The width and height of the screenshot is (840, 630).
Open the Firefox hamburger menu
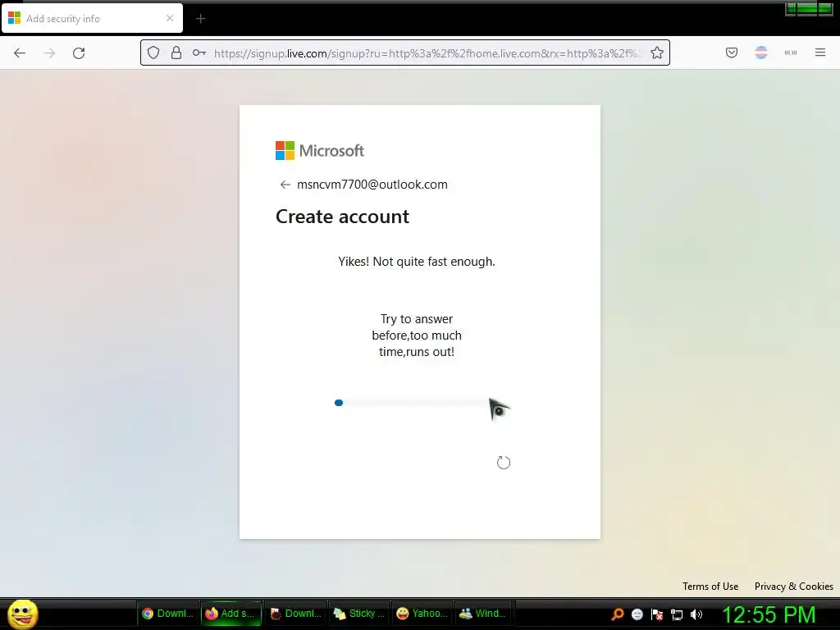tap(820, 52)
